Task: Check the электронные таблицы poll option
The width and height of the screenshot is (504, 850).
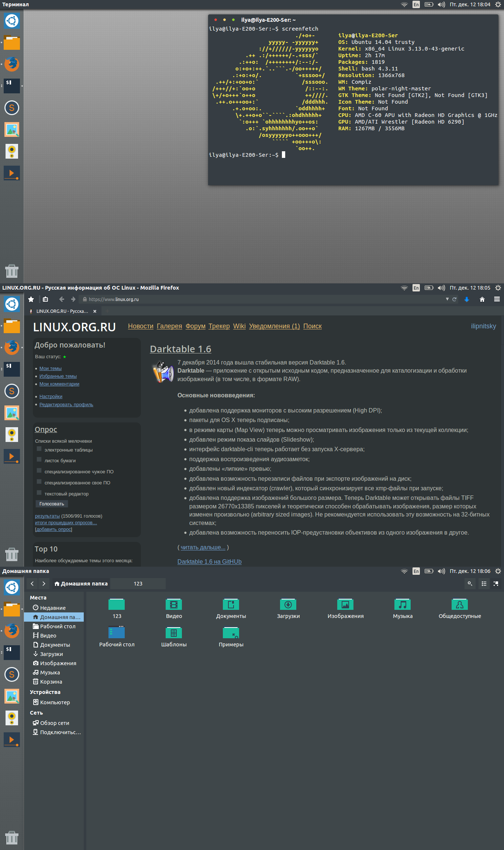Action: point(39,449)
